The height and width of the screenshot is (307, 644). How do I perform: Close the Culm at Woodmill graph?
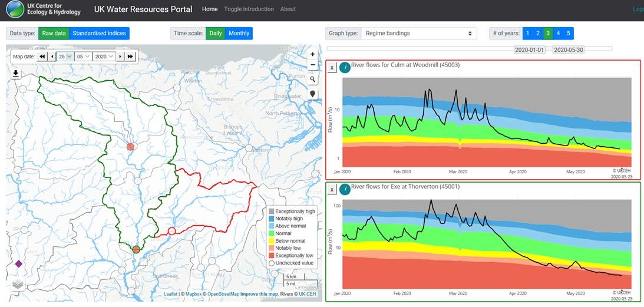click(x=332, y=68)
